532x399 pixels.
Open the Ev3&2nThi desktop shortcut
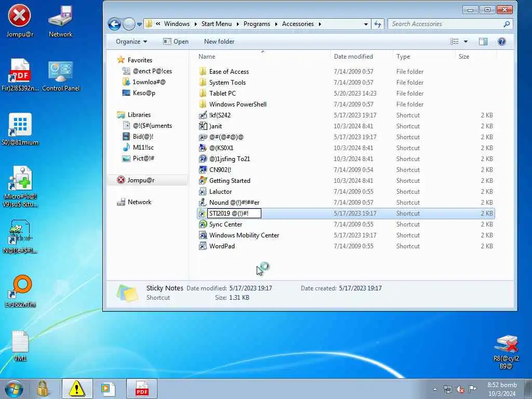pos(20,291)
